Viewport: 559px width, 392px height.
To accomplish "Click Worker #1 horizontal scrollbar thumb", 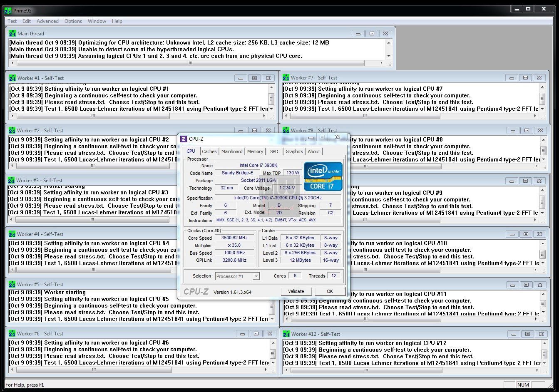I will point(93,116).
